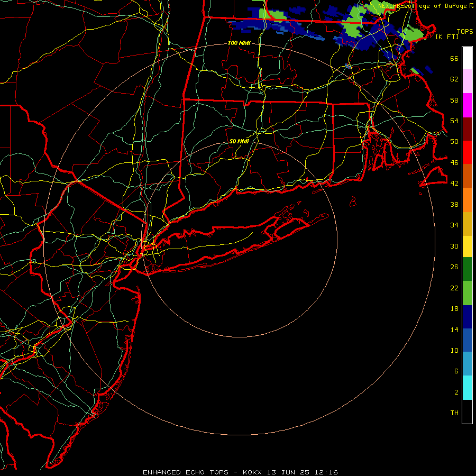Click the 14 legend value

click(x=454, y=329)
